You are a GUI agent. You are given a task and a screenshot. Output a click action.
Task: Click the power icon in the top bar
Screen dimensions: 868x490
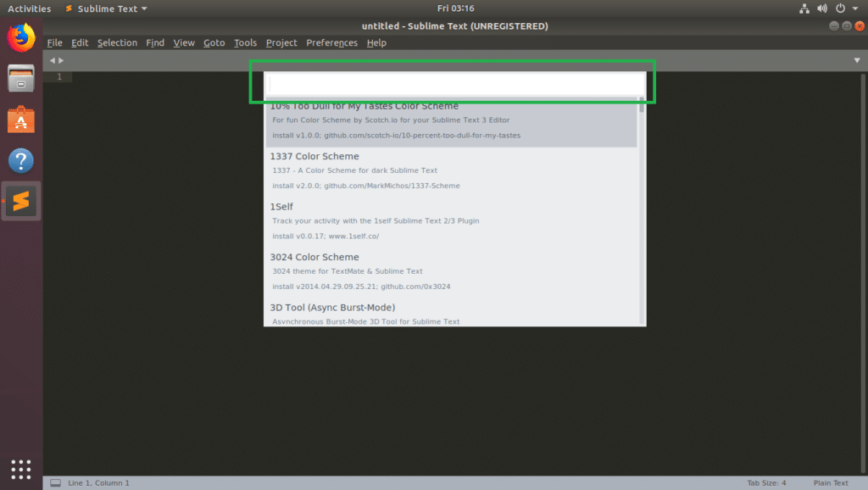pyautogui.click(x=838, y=8)
